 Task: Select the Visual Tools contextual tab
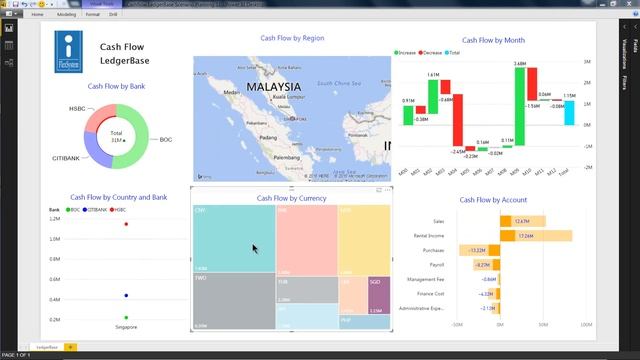[102, 4]
